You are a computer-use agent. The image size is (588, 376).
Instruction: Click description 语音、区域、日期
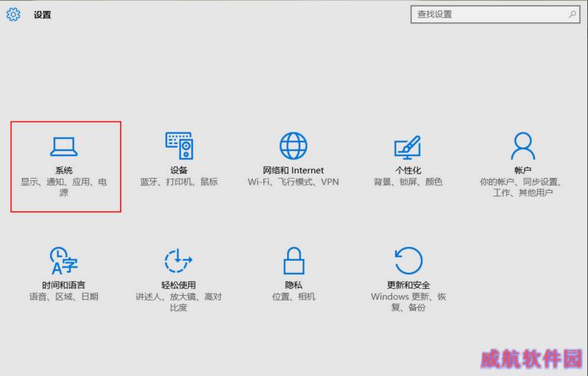[x=64, y=297]
